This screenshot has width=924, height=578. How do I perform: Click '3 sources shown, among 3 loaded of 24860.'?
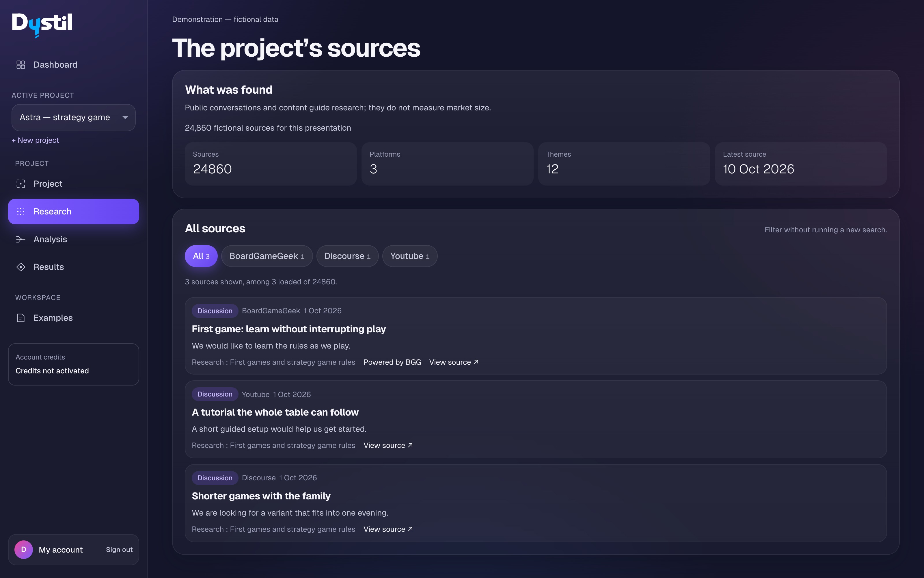(x=261, y=282)
